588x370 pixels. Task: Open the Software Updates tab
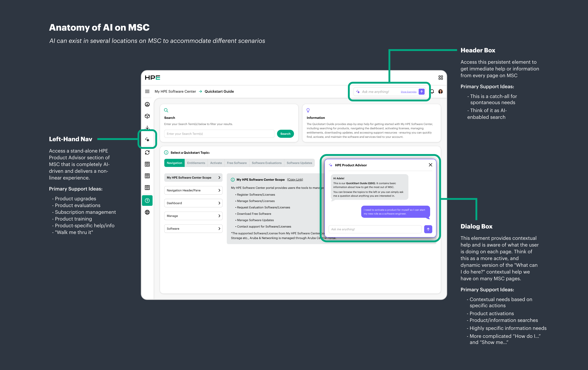(299, 163)
